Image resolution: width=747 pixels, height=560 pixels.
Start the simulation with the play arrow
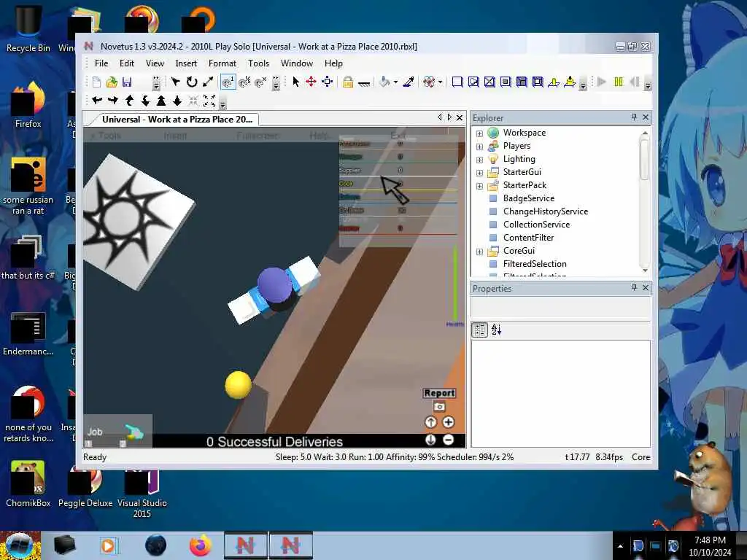(602, 82)
